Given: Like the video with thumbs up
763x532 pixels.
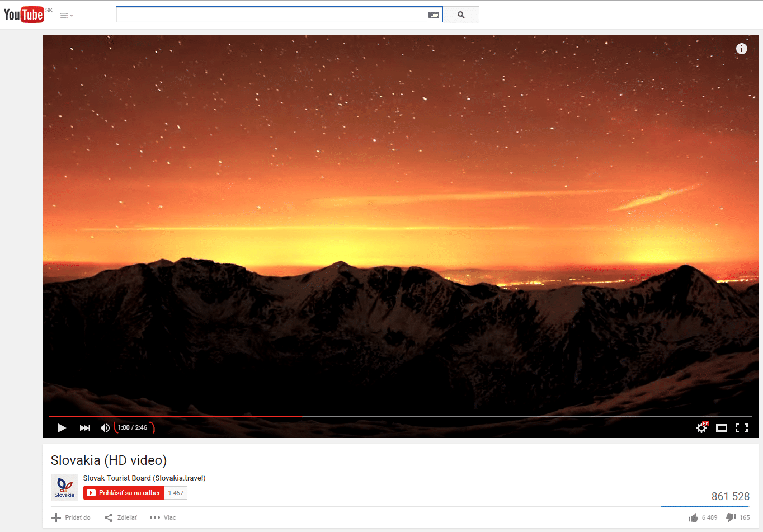Looking at the screenshot, I should pos(703,517).
